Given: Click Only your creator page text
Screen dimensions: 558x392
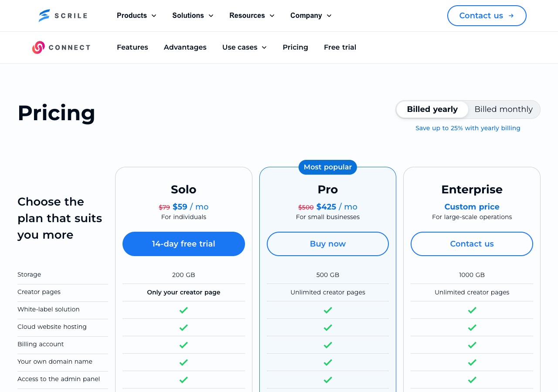Looking at the screenshot, I should (184, 292).
